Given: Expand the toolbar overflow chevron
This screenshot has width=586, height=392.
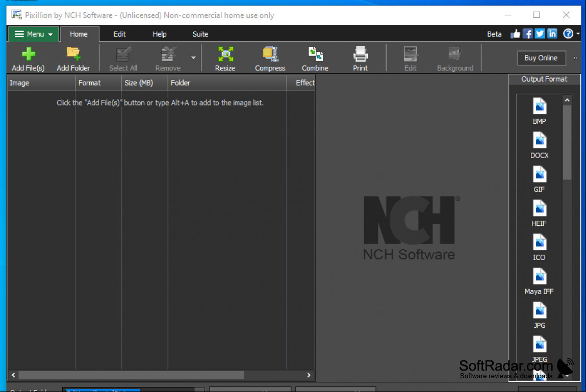Looking at the screenshot, I should 575,58.
